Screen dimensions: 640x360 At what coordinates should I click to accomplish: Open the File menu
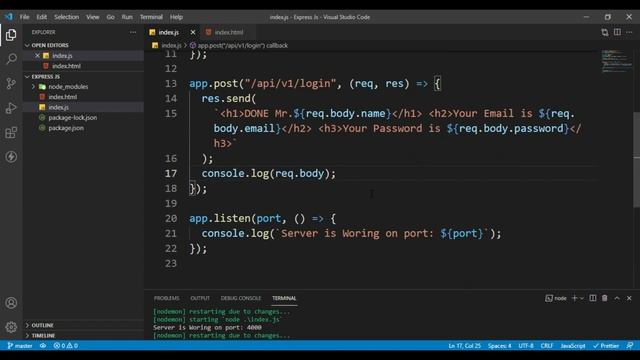click(x=24, y=17)
